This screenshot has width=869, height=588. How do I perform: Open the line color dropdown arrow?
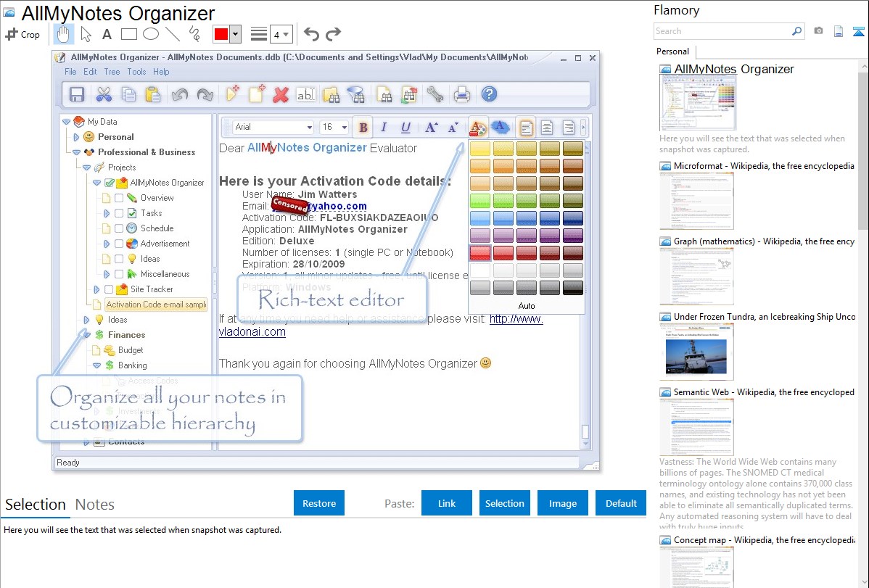pos(236,34)
